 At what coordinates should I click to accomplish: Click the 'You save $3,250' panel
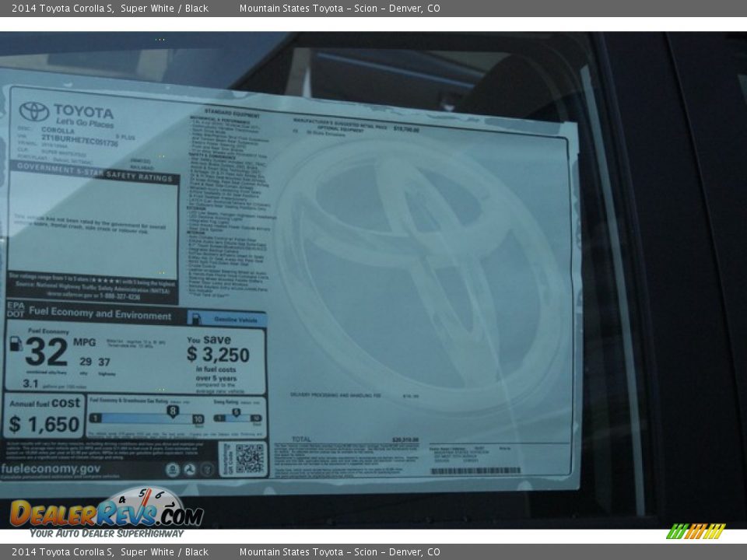click(225, 362)
